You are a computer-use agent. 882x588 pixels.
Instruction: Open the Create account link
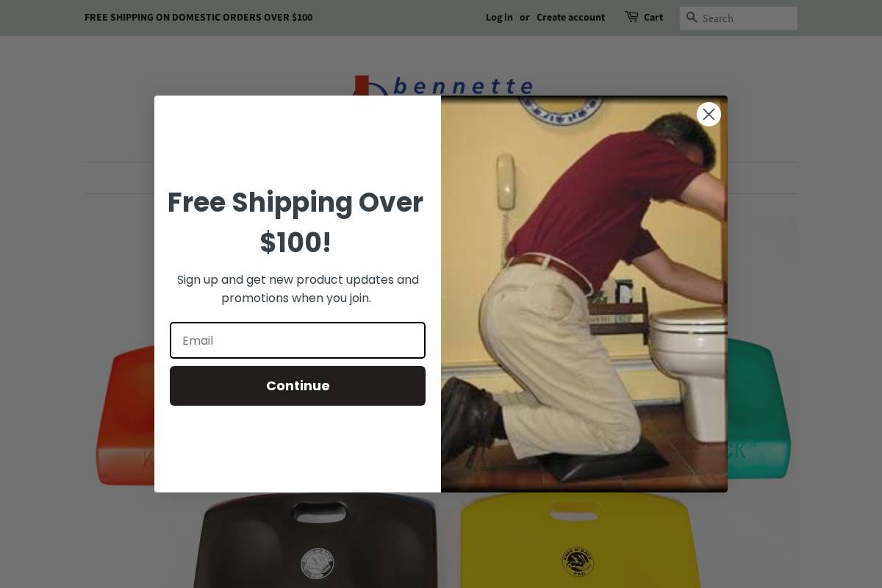(x=570, y=17)
